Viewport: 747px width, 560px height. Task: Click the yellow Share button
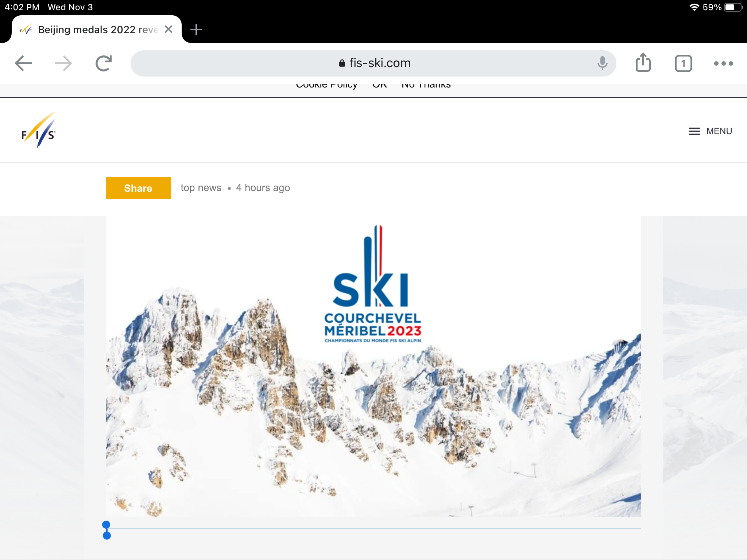click(138, 188)
